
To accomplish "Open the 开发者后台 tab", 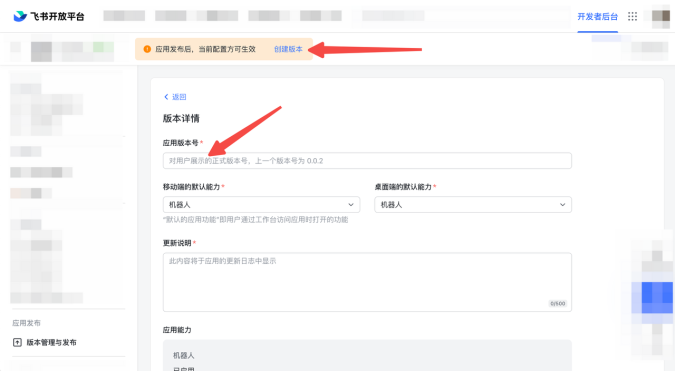I will pyautogui.click(x=597, y=16).
